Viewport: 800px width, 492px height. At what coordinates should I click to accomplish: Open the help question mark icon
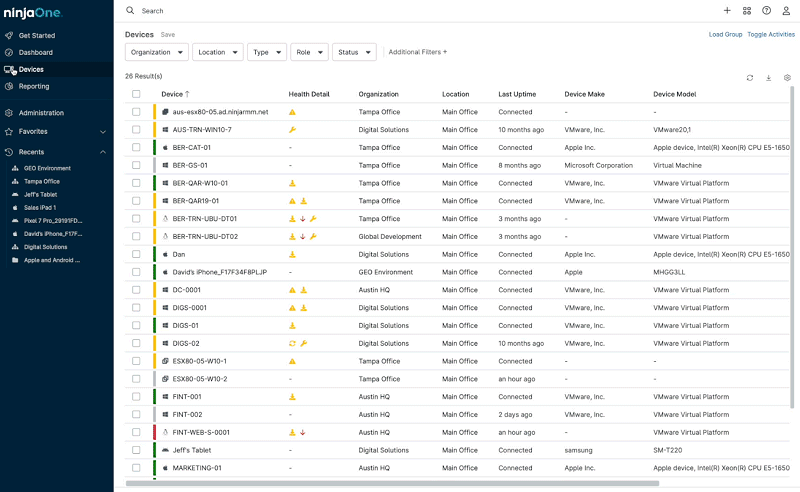(x=766, y=10)
